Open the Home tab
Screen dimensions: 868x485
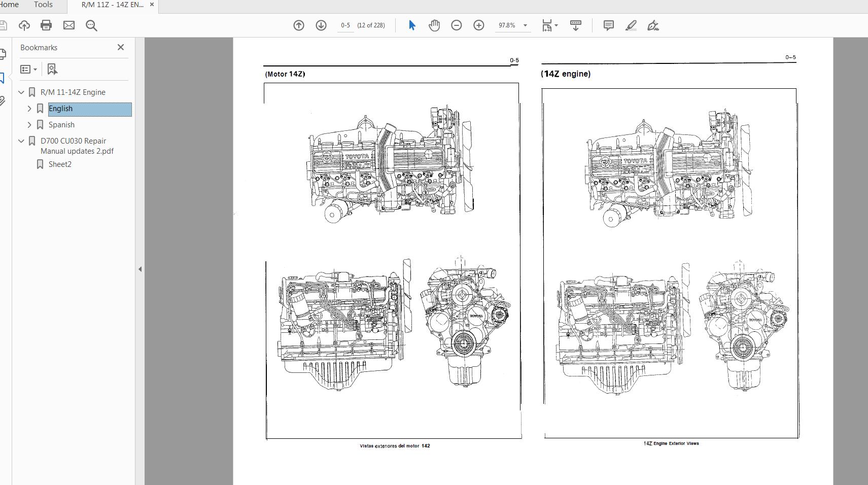9,5
